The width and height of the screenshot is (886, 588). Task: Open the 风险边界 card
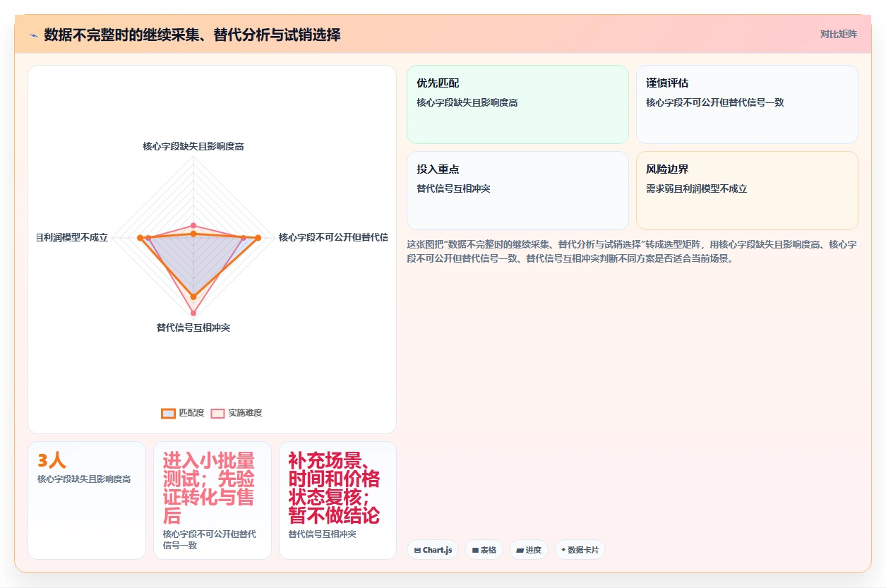coord(747,191)
